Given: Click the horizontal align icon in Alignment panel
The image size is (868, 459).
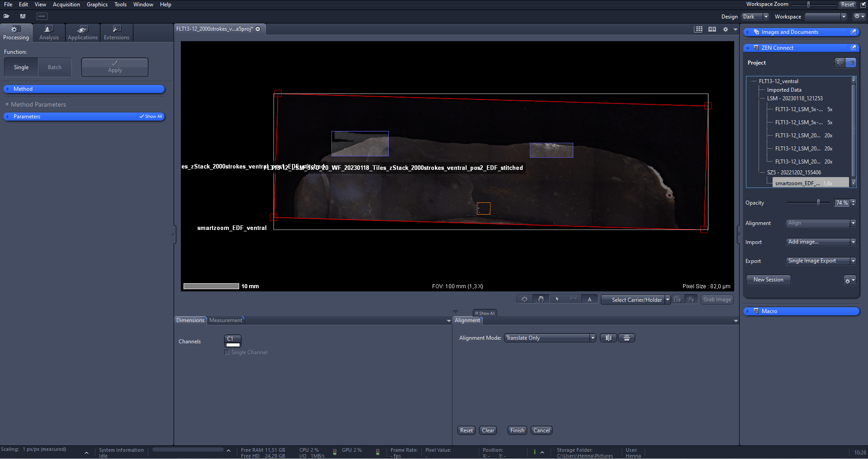Looking at the screenshot, I should (627, 338).
